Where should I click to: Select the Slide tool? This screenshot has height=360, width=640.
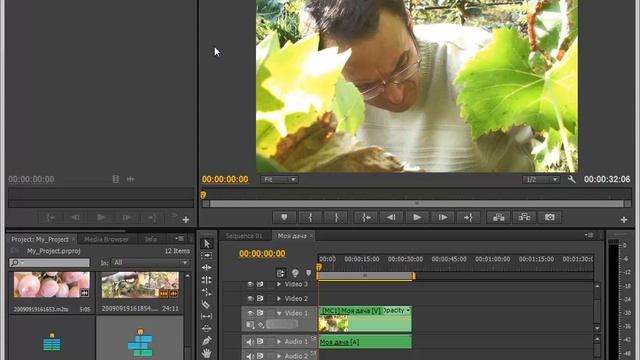207,328
